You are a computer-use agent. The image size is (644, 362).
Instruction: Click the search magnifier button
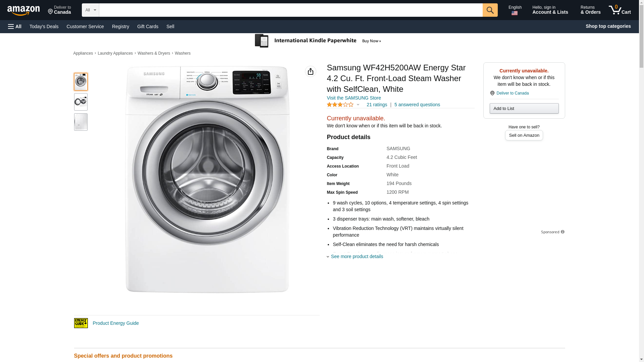pyautogui.click(x=490, y=10)
